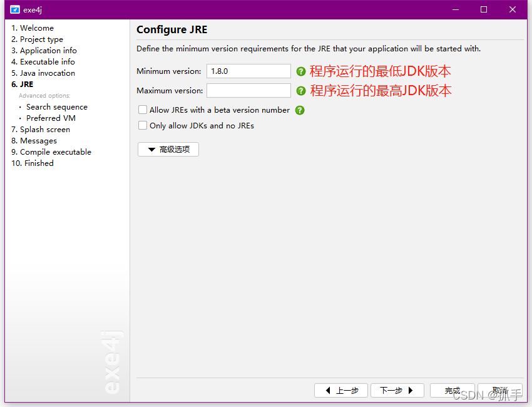Click the 下一步 next button
Screen dimensions: 532x407
(397, 390)
